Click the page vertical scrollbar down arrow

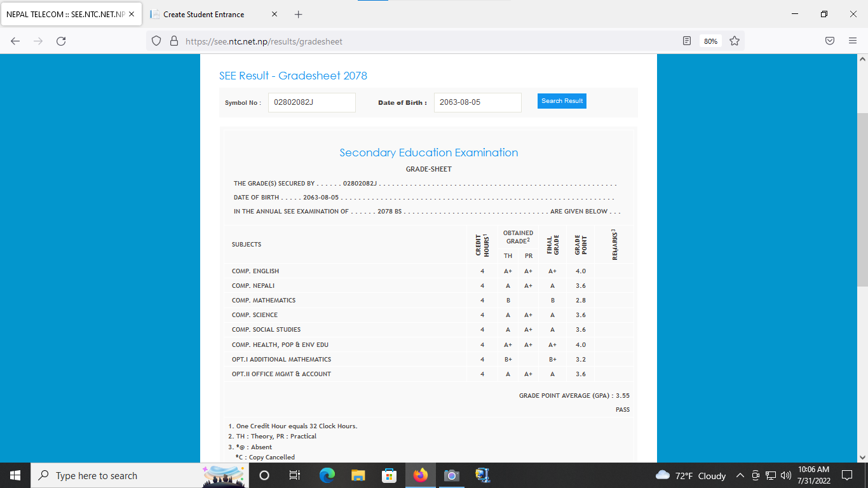(x=862, y=456)
